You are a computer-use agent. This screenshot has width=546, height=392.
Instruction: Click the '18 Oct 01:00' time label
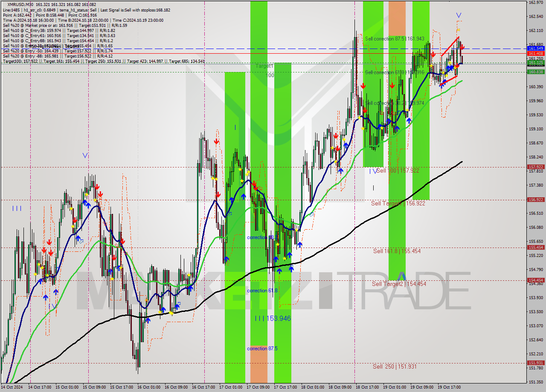pyautogui.click(x=313, y=387)
